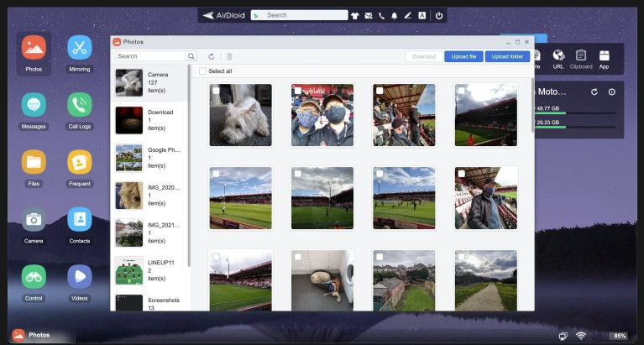Click the Contacts desktop icon

(79, 221)
